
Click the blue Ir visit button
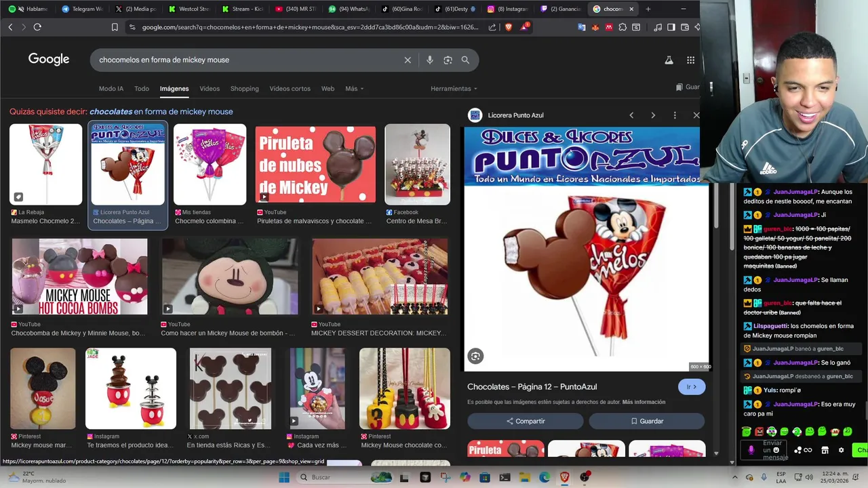692,387
